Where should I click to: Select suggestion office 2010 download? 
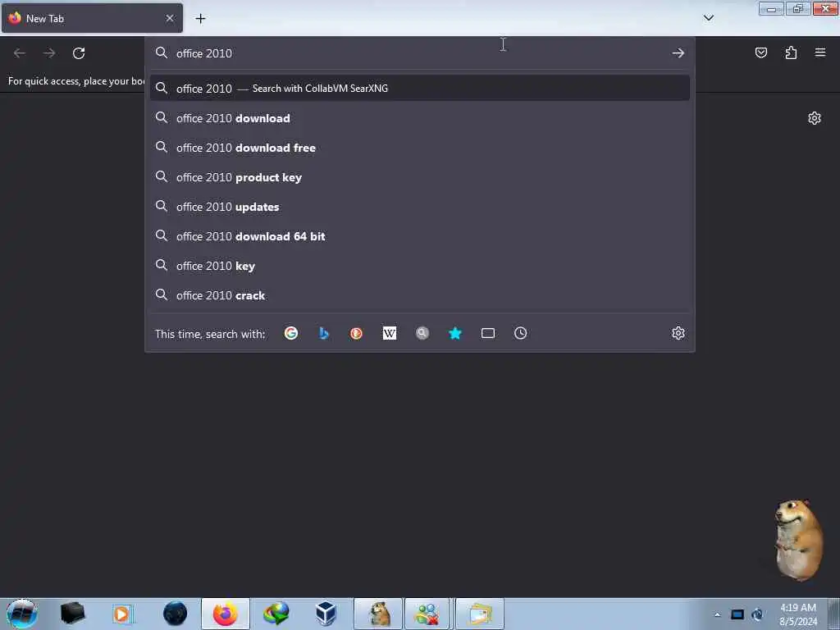(419, 118)
